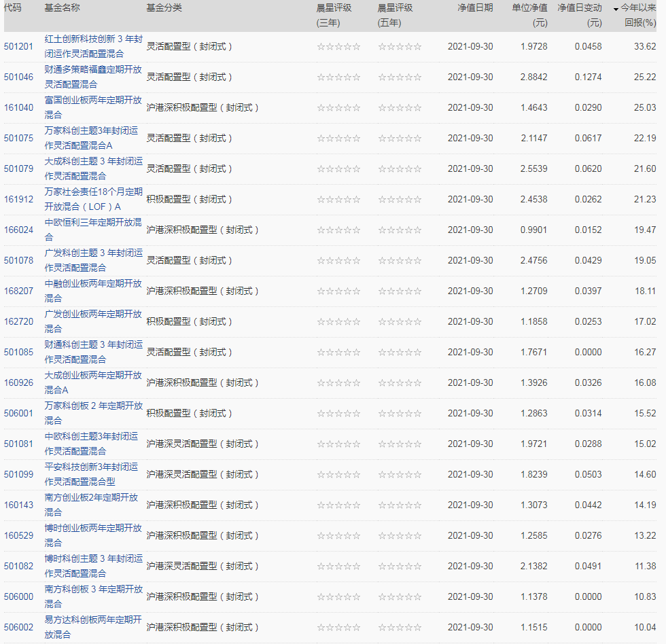The height and width of the screenshot is (644, 666).
Task: Select return value 10.04
Action: (x=645, y=628)
